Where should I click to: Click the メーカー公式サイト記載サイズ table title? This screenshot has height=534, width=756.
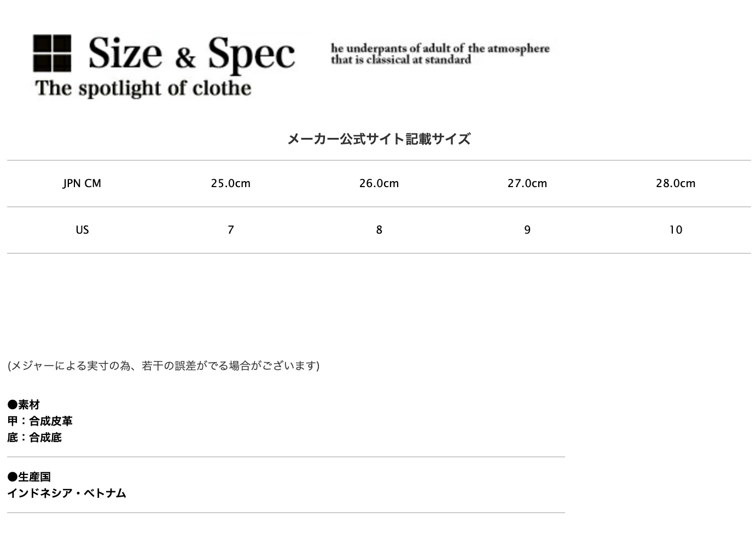point(379,139)
